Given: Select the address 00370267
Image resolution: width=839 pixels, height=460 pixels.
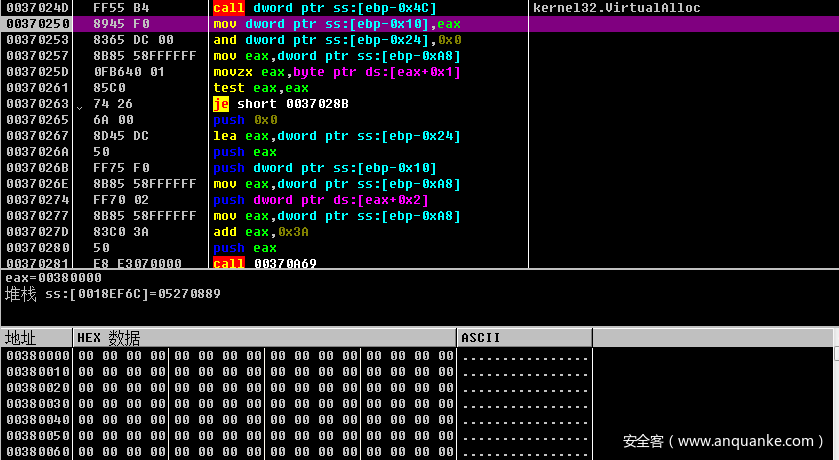Looking at the screenshot, I should pyautogui.click(x=37, y=136).
